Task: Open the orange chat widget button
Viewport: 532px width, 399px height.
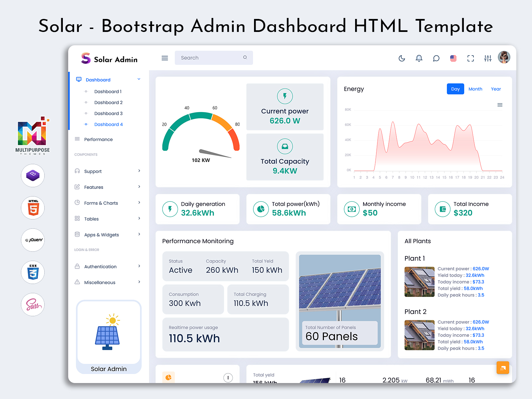Action: [x=503, y=368]
